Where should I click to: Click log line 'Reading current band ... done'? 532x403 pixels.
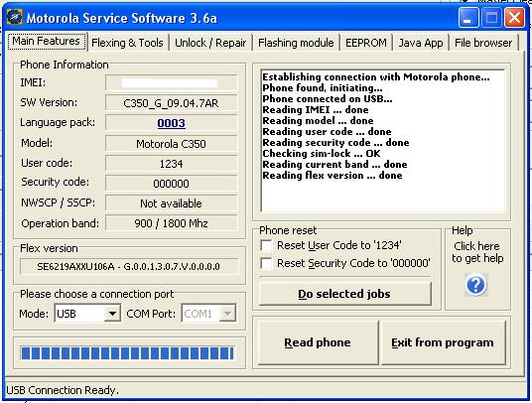coord(334,164)
